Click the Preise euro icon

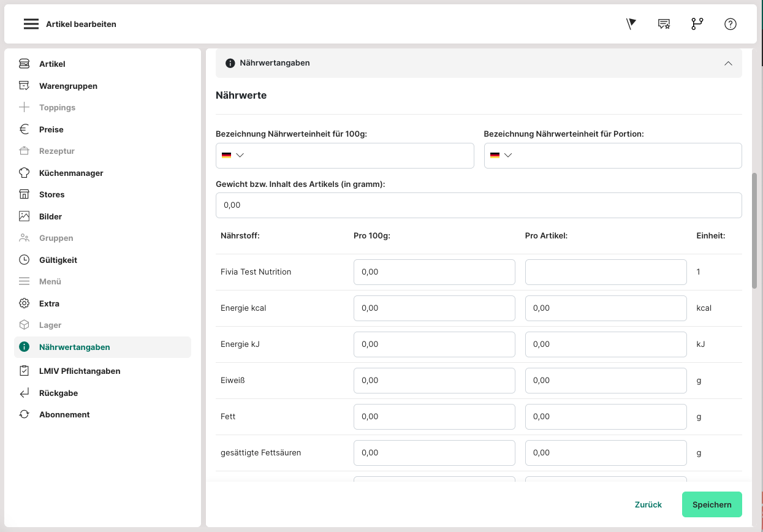click(24, 129)
